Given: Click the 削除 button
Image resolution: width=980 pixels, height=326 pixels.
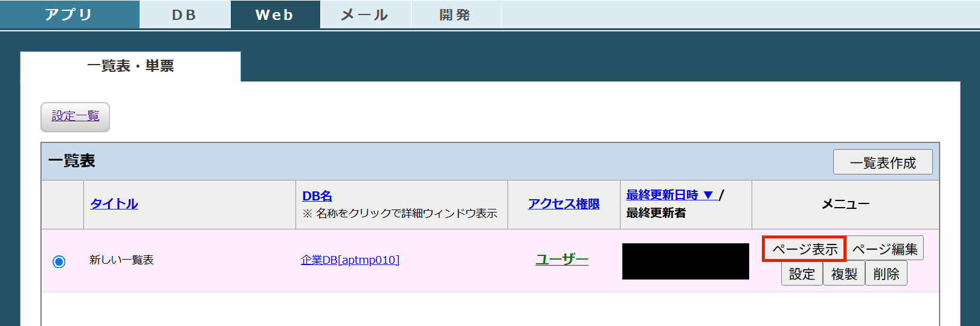Looking at the screenshot, I should 886,274.
